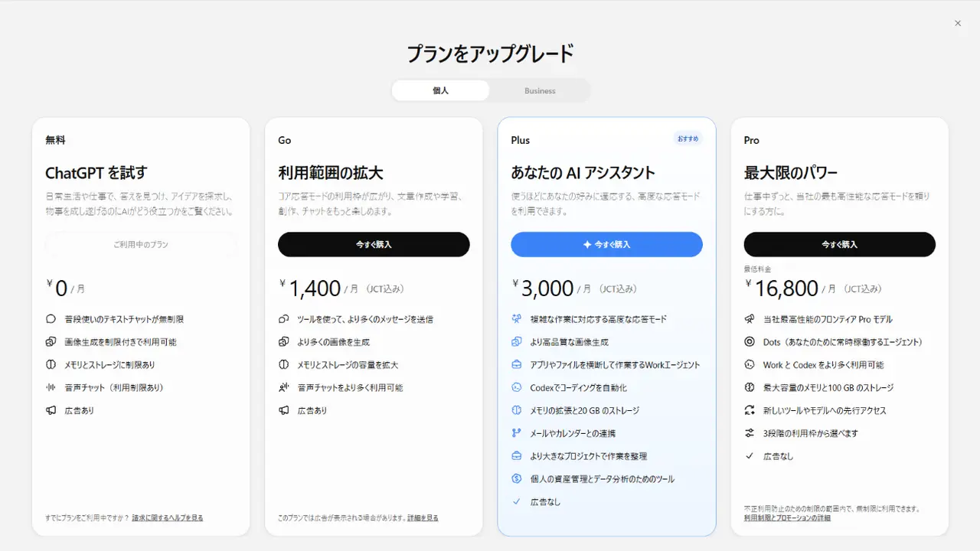The image size is (980, 551).
Task: Click the rocket icon beside 当社最高性能のフロンティア Pro モデル
Action: (x=750, y=319)
